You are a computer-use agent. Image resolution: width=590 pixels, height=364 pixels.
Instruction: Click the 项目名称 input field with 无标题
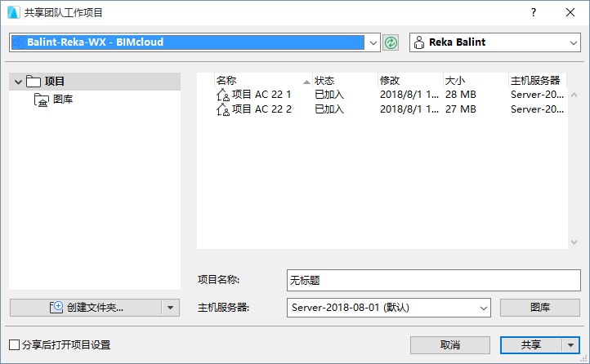(433, 280)
